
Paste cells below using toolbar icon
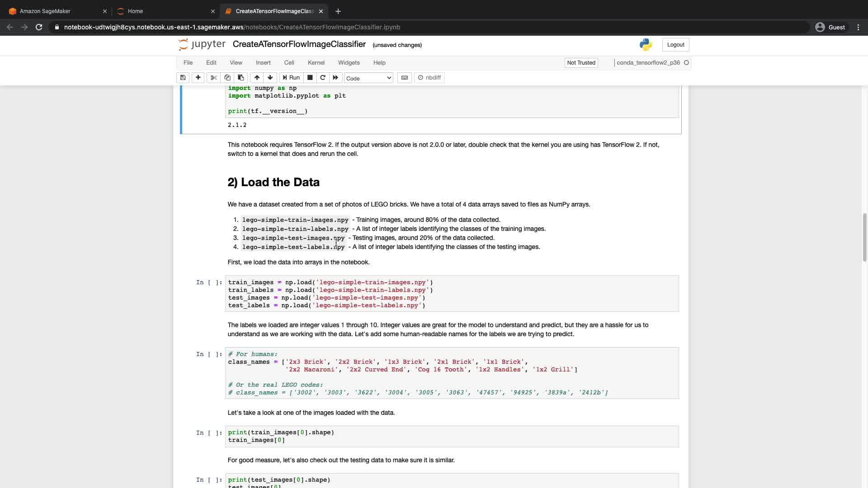coord(241,78)
